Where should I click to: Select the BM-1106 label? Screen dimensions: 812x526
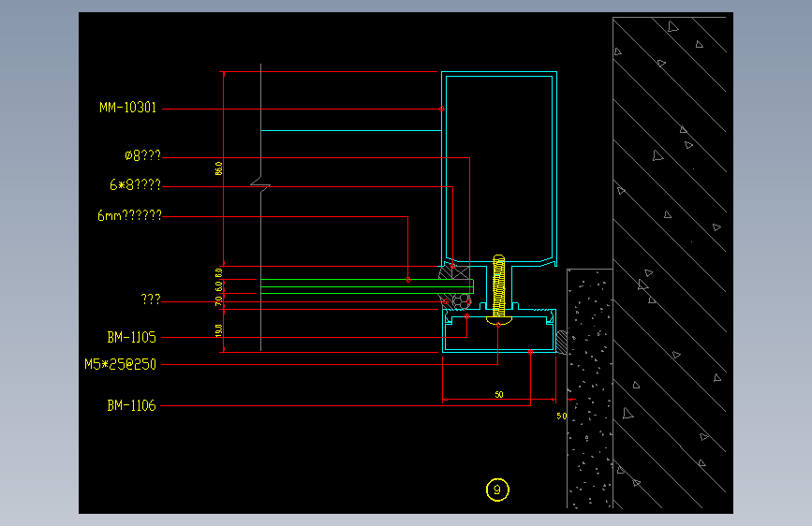[x=131, y=405]
